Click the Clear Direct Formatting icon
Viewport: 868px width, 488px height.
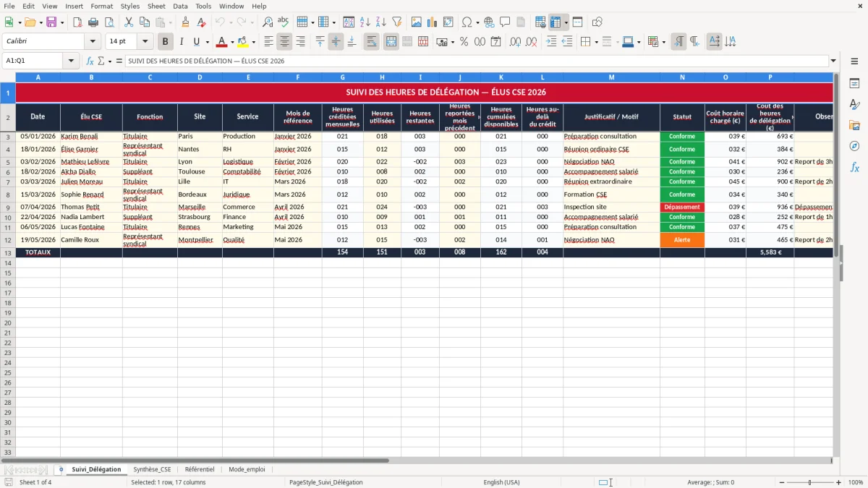pyautogui.click(x=201, y=22)
